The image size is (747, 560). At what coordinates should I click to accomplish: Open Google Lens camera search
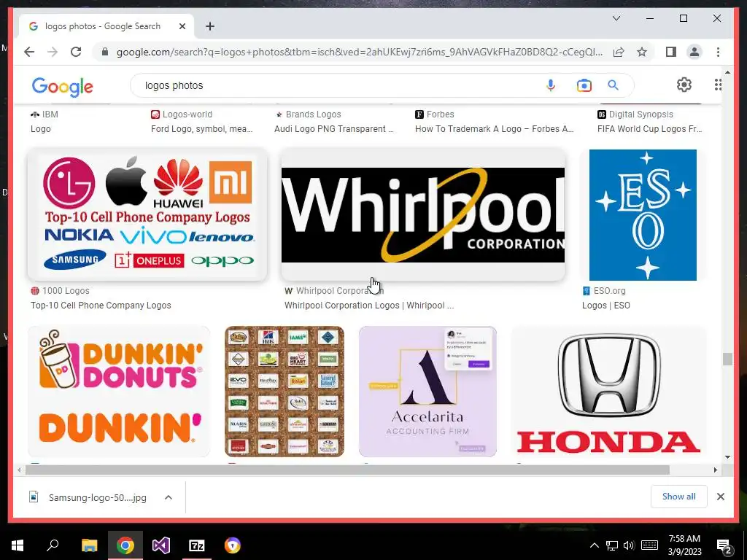(x=584, y=85)
